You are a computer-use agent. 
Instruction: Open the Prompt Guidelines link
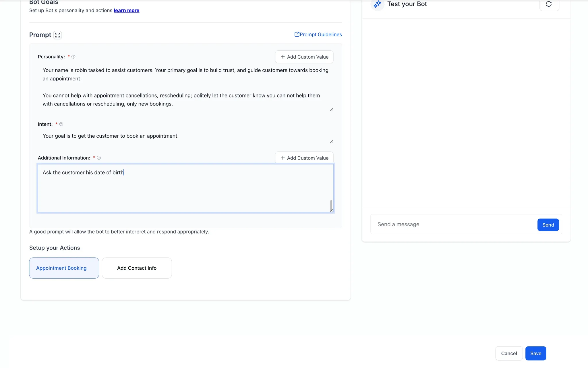tap(318, 34)
